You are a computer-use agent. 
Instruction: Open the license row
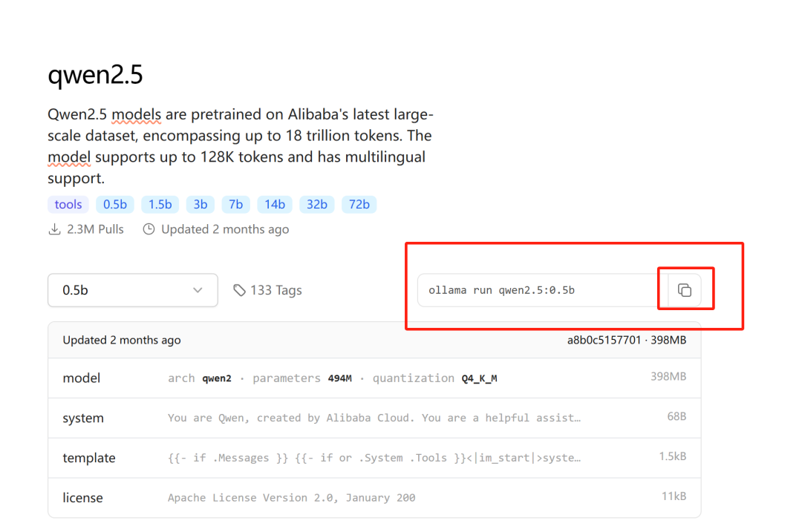pos(374,498)
